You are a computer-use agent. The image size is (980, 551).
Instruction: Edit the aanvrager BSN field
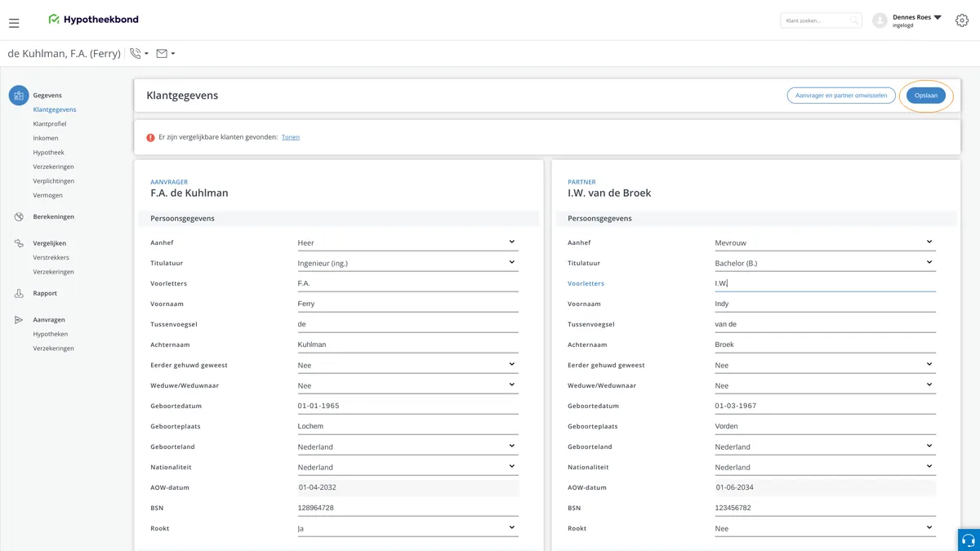click(x=408, y=508)
